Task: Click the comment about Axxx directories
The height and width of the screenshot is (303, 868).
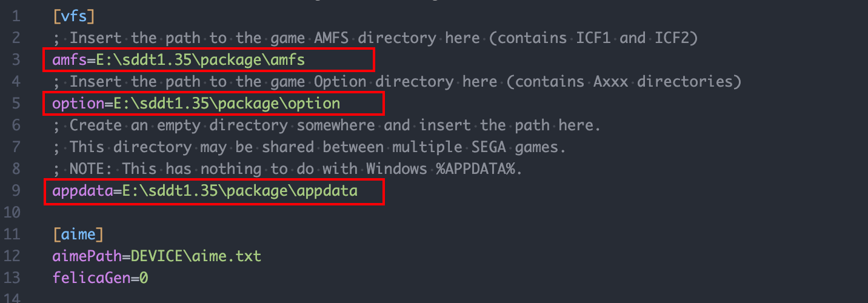Action: 397,81
